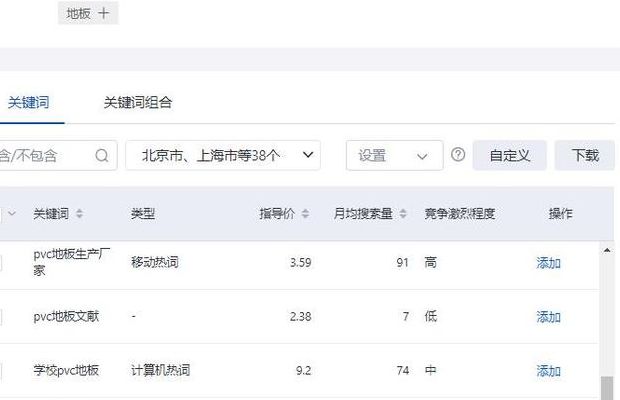The width and height of the screenshot is (620, 400).
Task: Click scrollbar up arrow in table
Action: pyautogui.click(x=607, y=250)
